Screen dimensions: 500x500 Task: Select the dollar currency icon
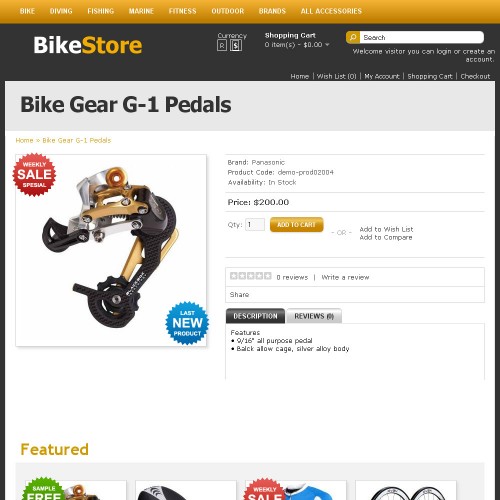pos(236,46)
